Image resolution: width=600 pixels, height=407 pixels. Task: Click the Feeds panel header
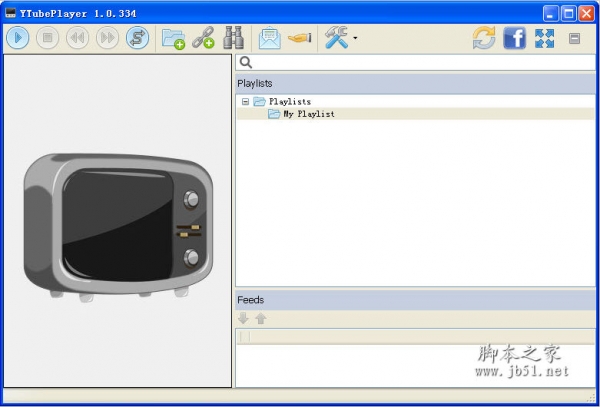coord(415,300)
